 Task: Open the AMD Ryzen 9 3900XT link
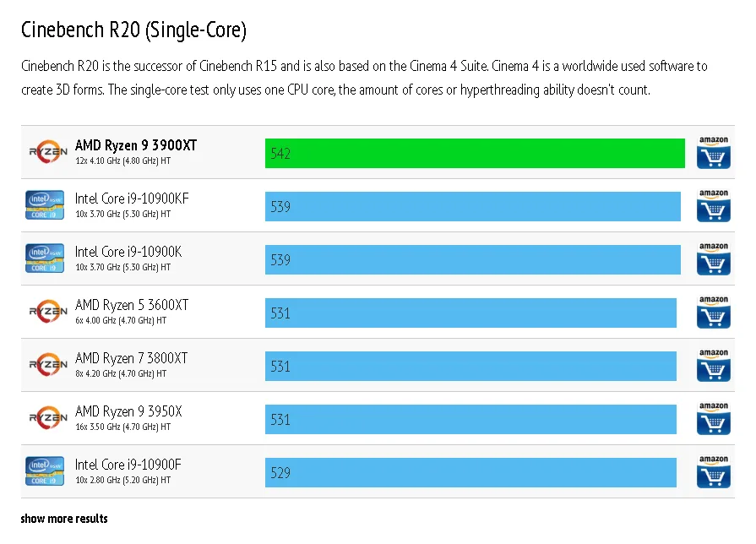tap(135, 145)
